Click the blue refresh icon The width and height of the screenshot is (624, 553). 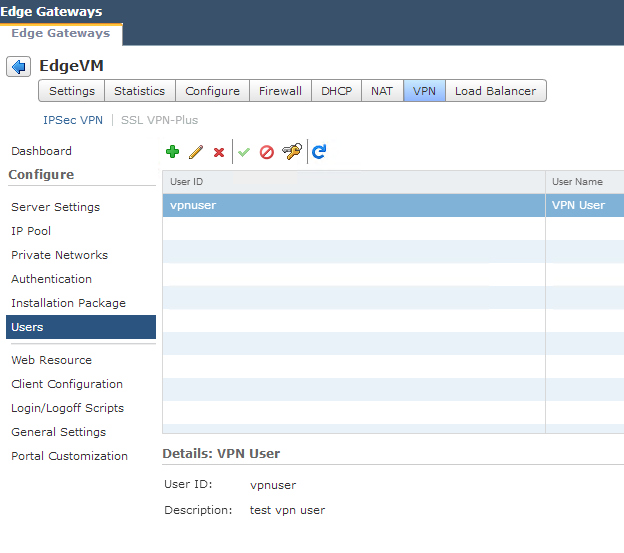tap(319, 152)
